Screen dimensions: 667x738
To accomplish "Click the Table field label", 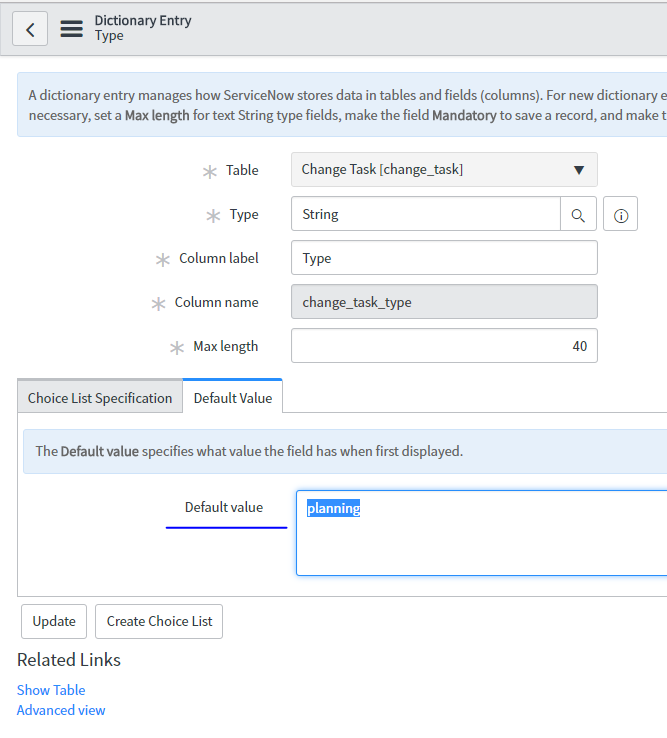I will 242,170.
